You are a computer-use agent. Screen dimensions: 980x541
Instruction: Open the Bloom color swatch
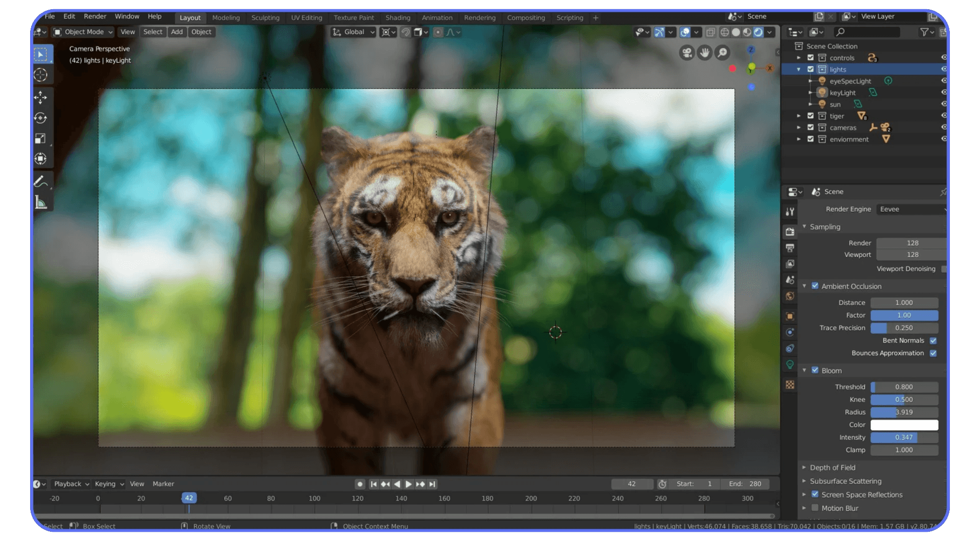(x=904, y=425)
